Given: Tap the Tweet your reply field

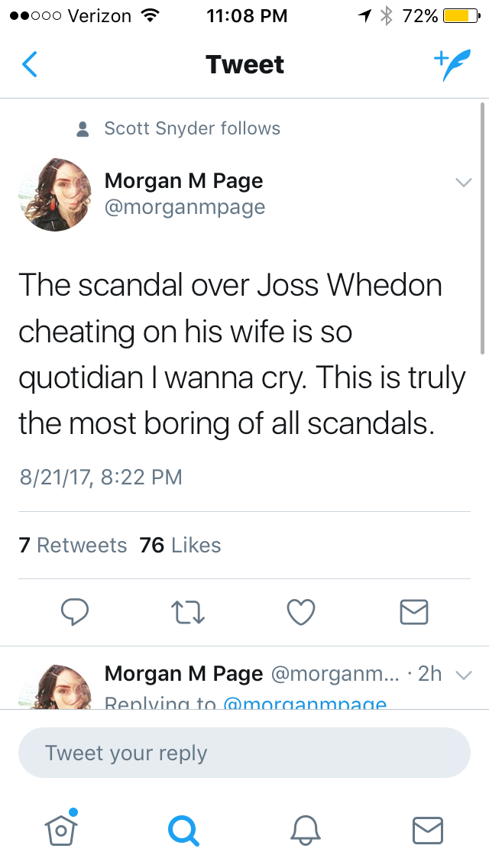Looking at the screenshot, I should 244,753.
